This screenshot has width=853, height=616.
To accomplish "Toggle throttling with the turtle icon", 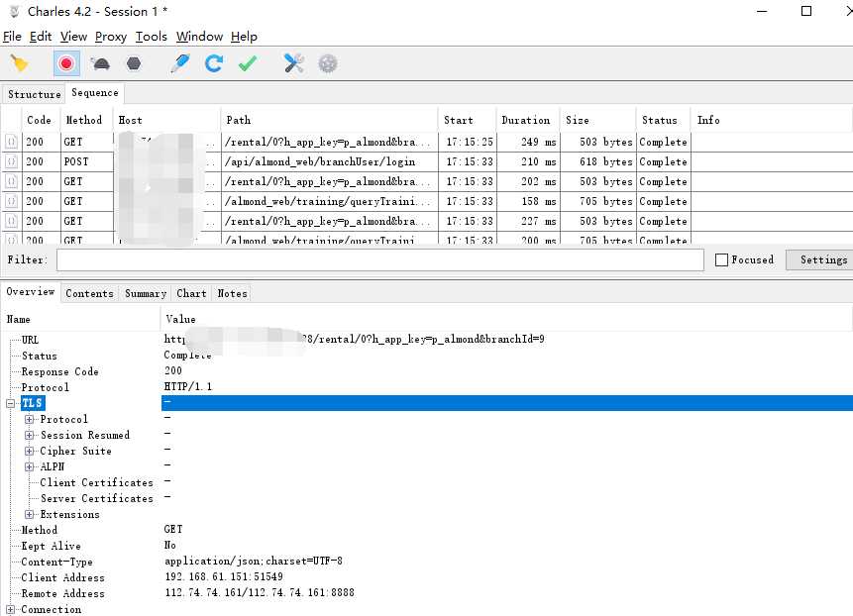I will (101, 63).
